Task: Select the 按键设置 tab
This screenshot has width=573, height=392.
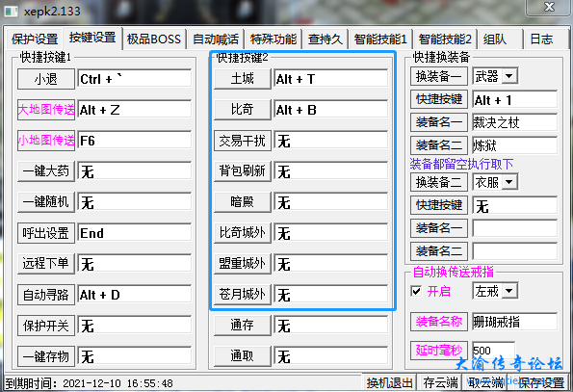Action: click(92, 38)
